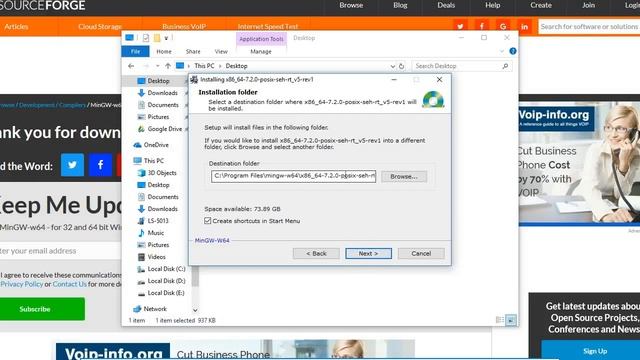Open the LS-5013 device in the tree

pyautogui.click(x=158, y=221)
